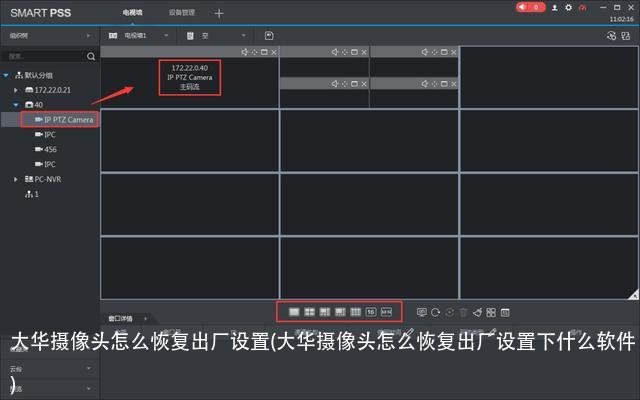Focus the device search input field
Screen dimensions: 640x400
coord(43,56)
